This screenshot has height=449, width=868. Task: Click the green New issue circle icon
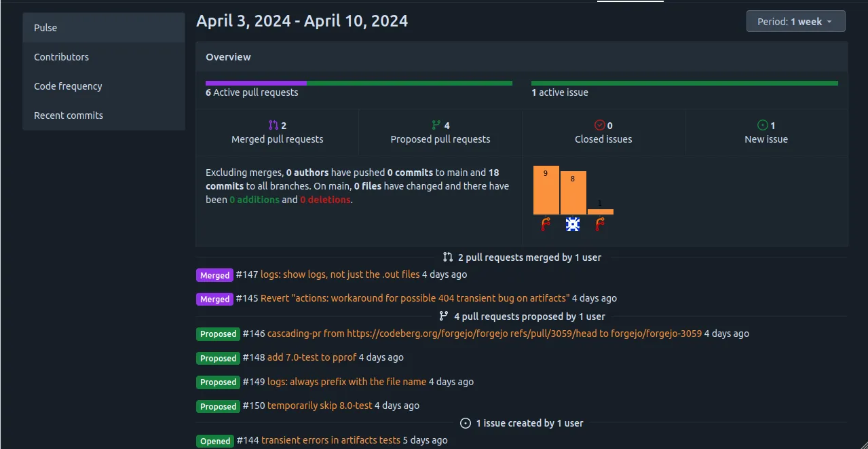tap(761, 124)
